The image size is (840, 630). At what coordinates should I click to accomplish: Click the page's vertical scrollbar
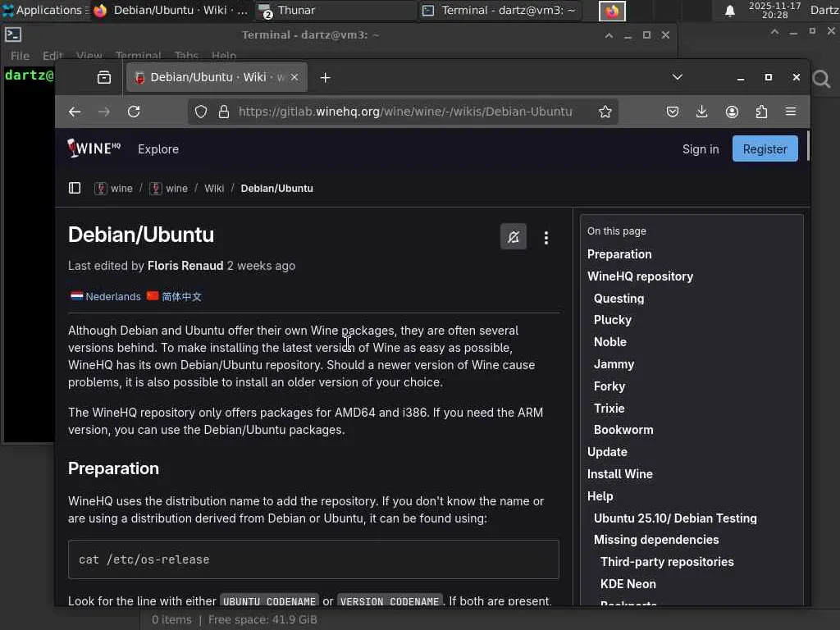coord(808,145)
